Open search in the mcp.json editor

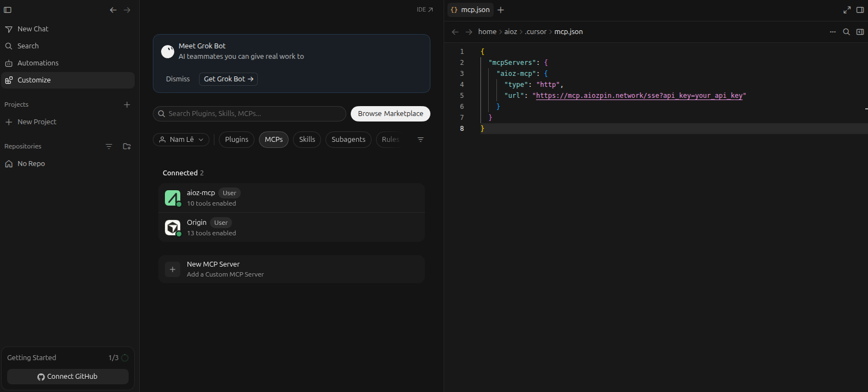tap(847, 32)
